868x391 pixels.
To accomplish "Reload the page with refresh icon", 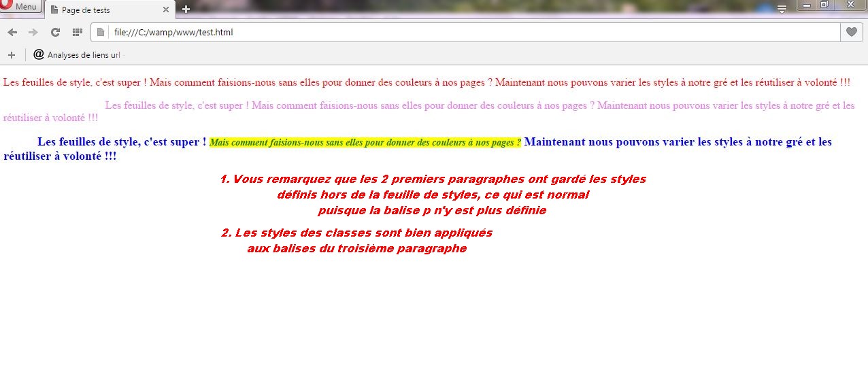I will coord(56,32).
